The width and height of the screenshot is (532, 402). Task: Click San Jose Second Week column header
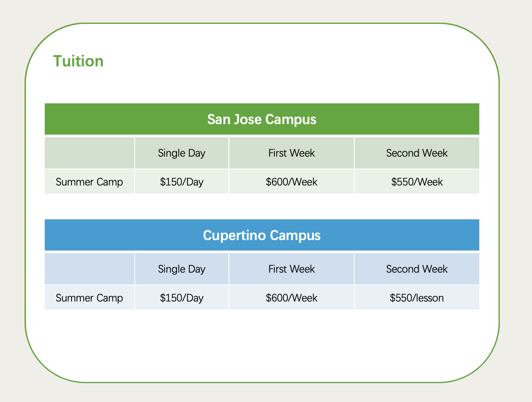click(417, 153)
